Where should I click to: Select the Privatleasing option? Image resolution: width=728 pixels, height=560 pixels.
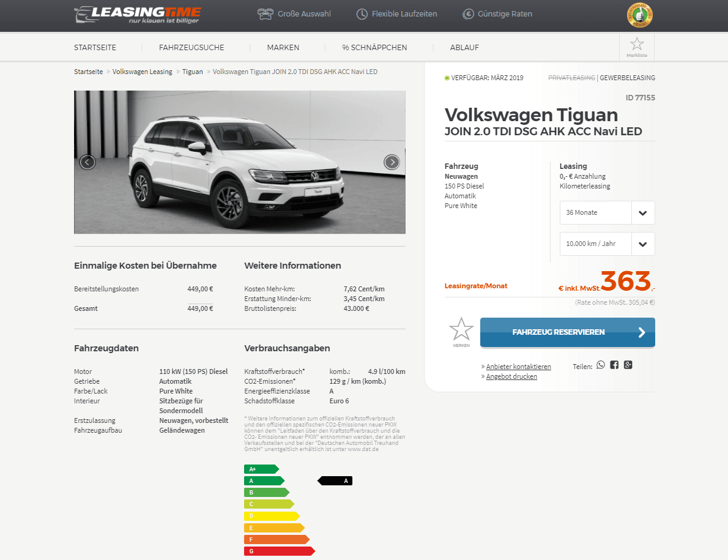(571, 78)
